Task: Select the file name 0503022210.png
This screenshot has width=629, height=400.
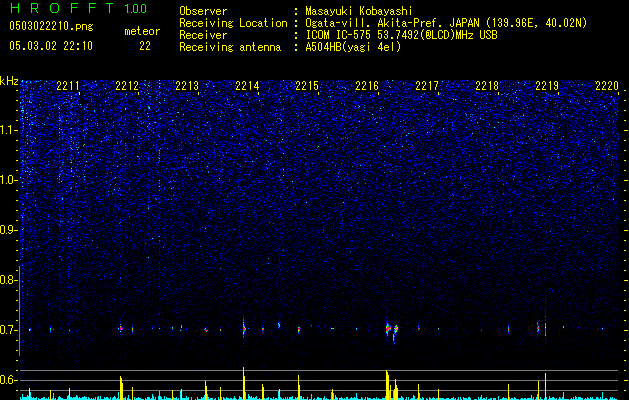Action: click(51, 26)
